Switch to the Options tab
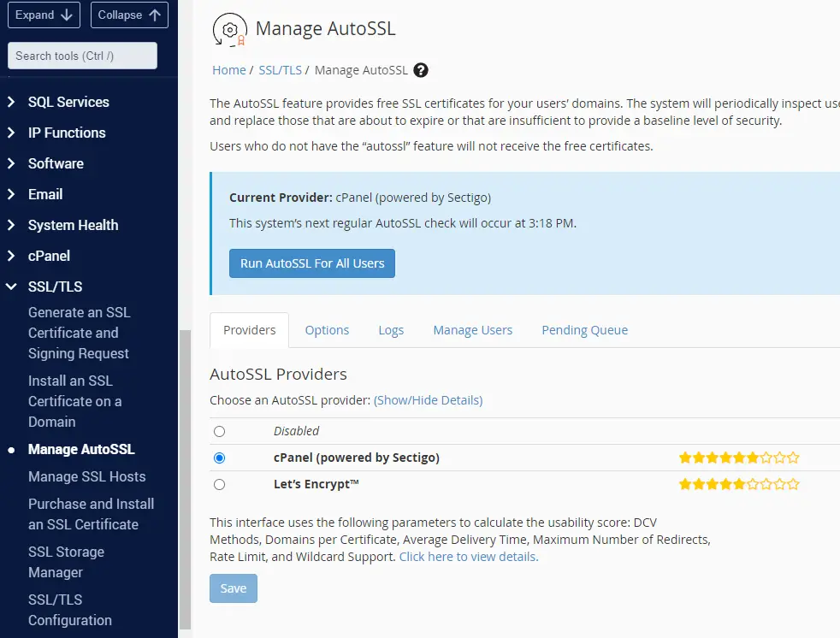The height and width of the screenshot is (638, 840). pos(327,329)
